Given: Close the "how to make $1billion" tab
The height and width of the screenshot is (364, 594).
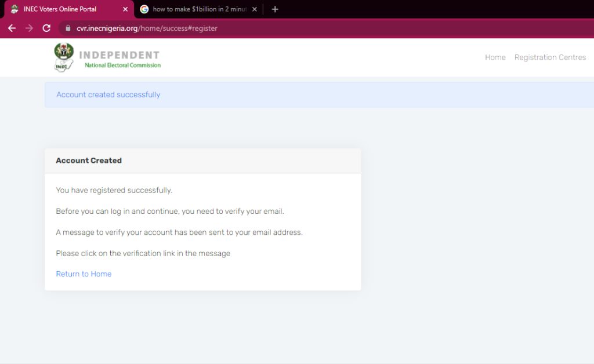Looking at the screenshot, I should coord(254,9).
